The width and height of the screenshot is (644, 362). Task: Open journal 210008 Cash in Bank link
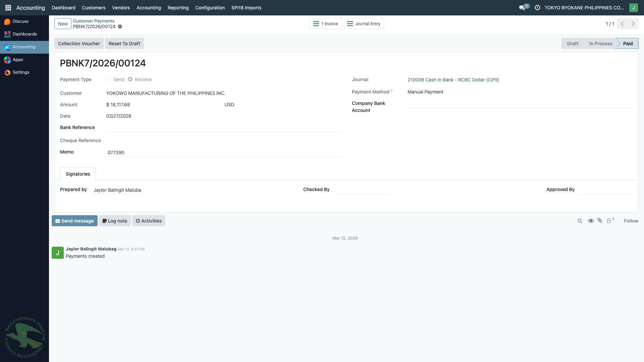[x=453, y=80]
